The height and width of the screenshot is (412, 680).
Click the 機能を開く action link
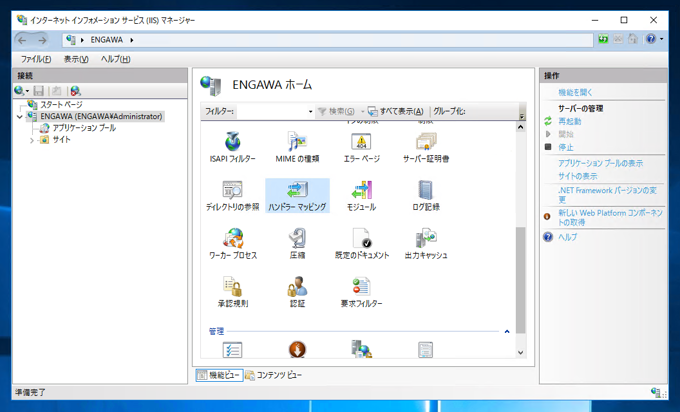(x=575, y=92)
